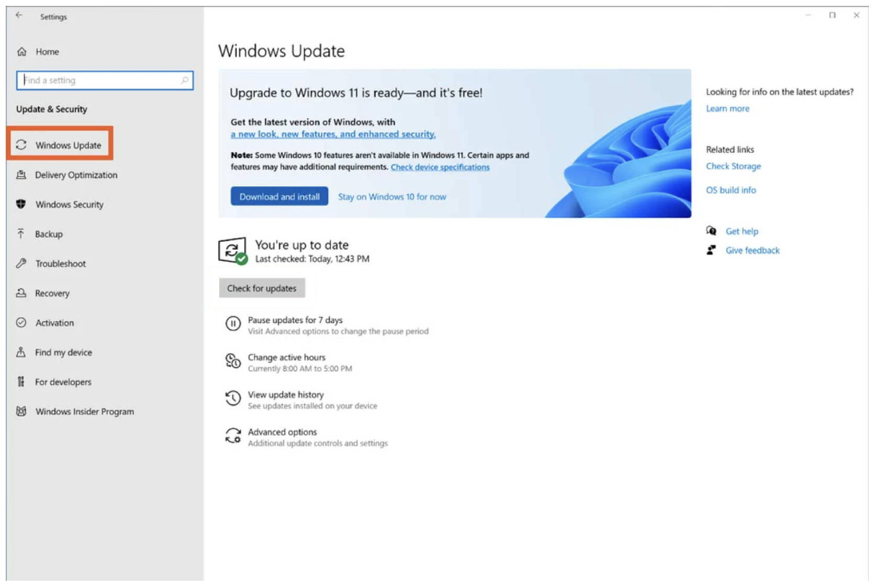This screenshot has width=874, height=588.
Task: Open Change active hours settings
Action: 287,357
